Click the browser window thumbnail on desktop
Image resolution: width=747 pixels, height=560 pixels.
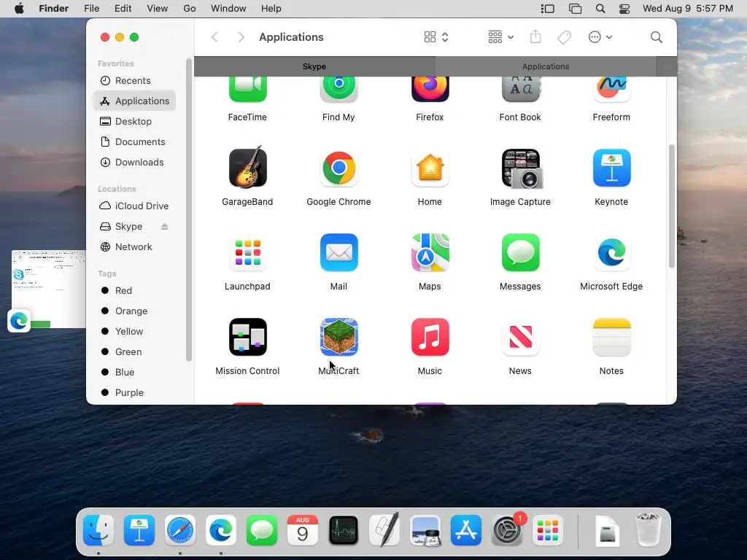(x=48, y=289)
